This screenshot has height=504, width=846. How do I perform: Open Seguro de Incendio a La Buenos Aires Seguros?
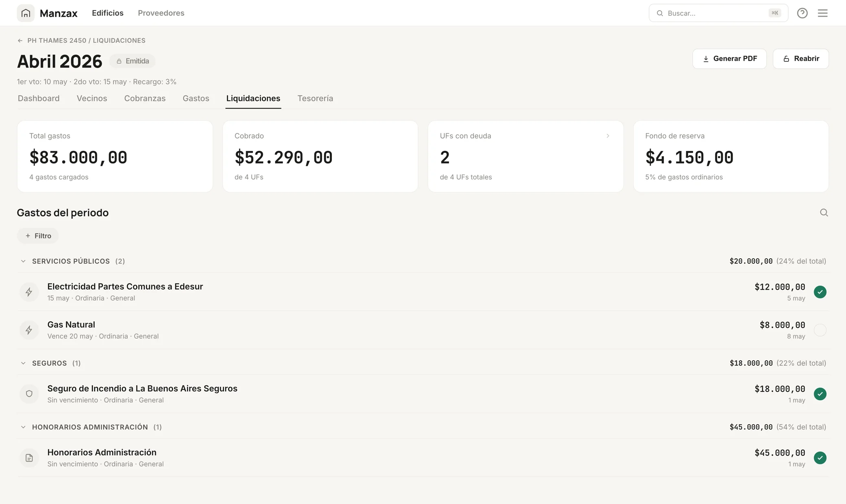point(423,394)
